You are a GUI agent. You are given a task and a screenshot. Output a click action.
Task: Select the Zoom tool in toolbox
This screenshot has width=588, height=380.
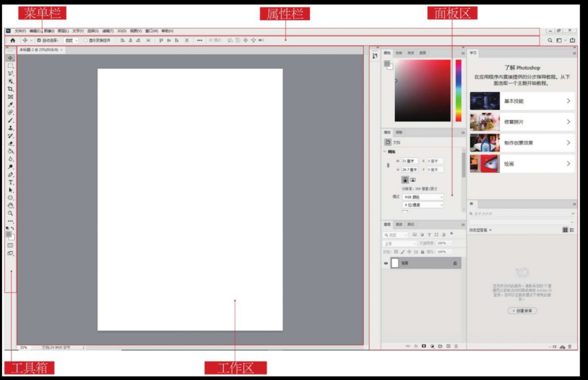[x=10, y=213]
